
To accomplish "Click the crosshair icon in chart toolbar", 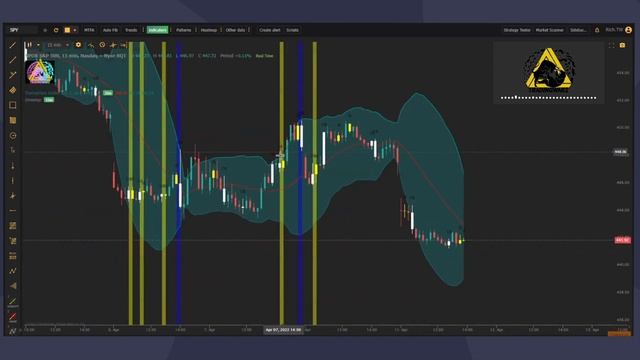I will pos(113,45).
